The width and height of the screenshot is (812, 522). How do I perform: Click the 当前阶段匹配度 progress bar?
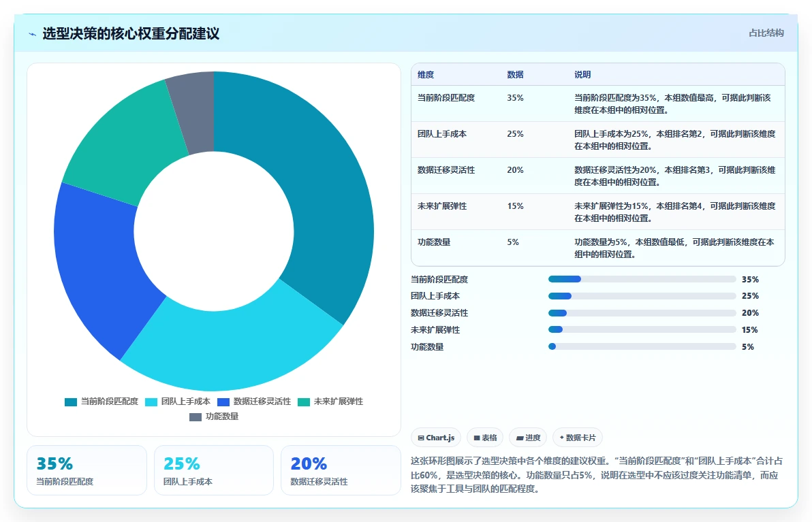(x=642, y=279)
